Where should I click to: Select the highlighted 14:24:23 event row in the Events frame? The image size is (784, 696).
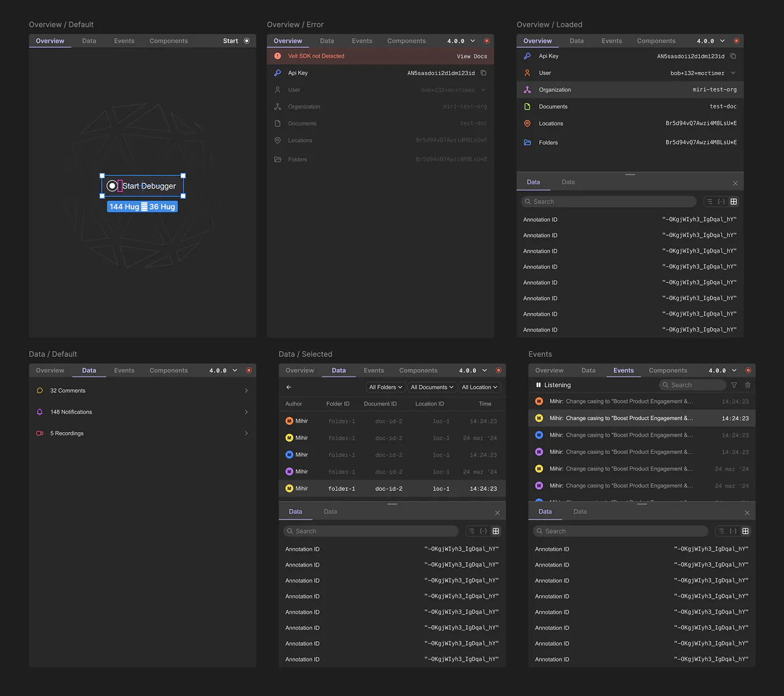[642, 418]
